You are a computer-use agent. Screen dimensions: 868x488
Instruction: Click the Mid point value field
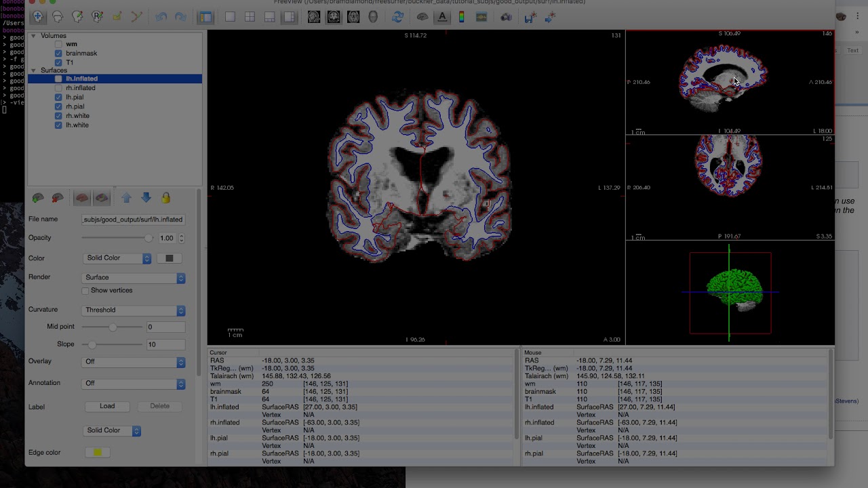click(x=165, y=327)
